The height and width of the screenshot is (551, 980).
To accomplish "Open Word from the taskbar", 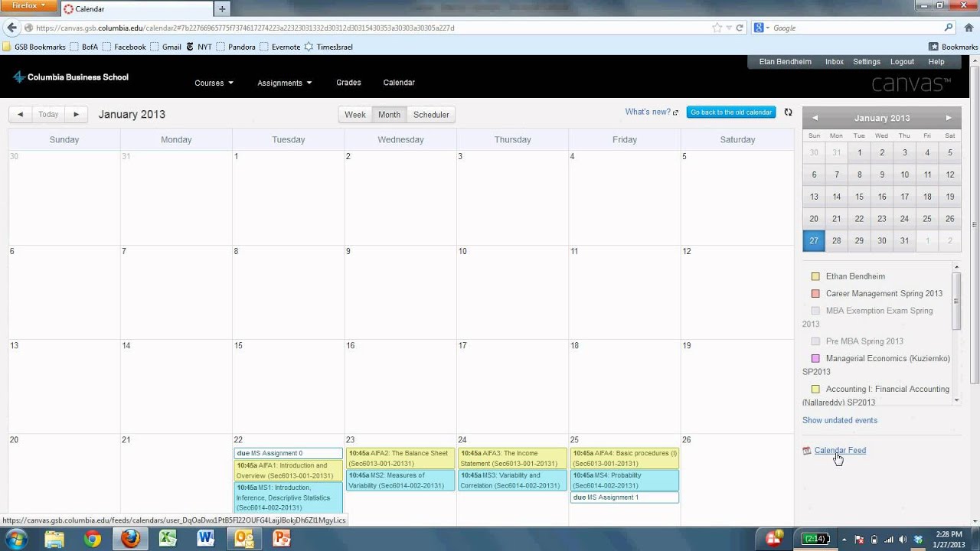I will point(205,539).
